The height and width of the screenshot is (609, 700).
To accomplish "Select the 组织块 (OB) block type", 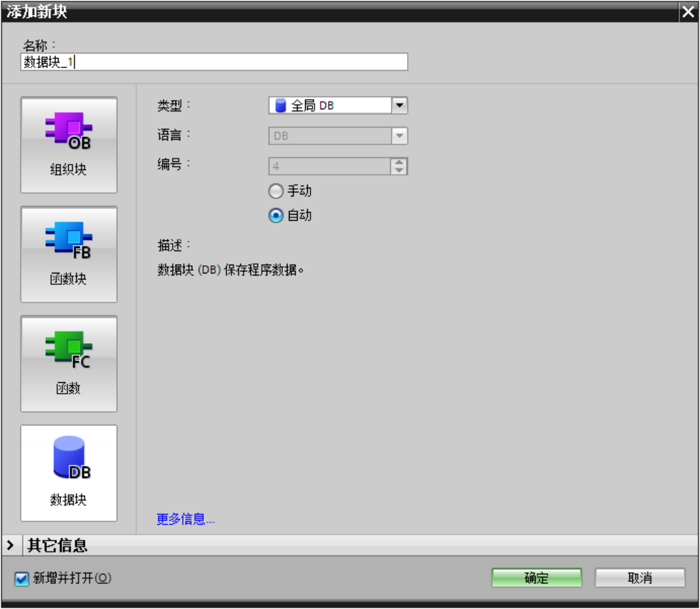I will (x=69, y=144).
